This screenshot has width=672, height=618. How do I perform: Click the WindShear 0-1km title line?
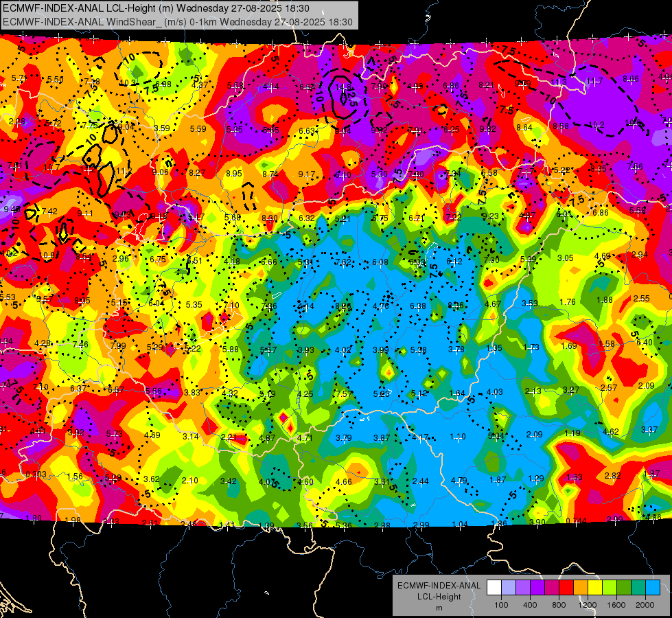click(x=178, y=22)
